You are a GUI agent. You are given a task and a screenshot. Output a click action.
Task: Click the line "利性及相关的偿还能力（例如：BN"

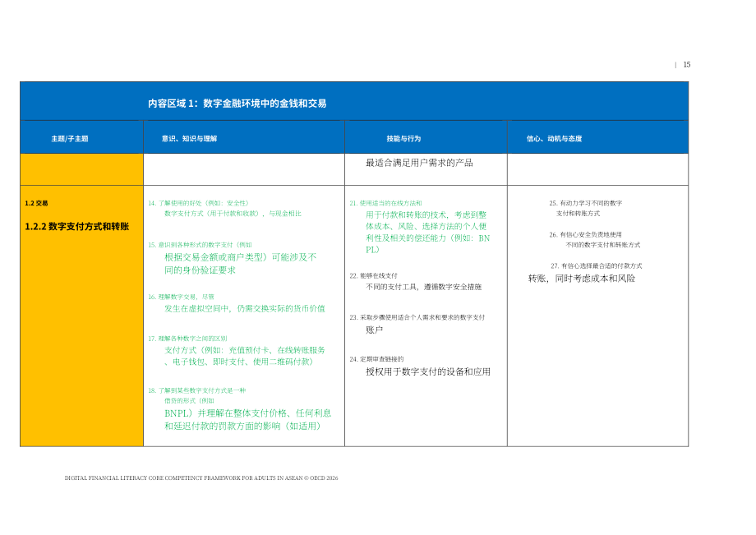427,238
